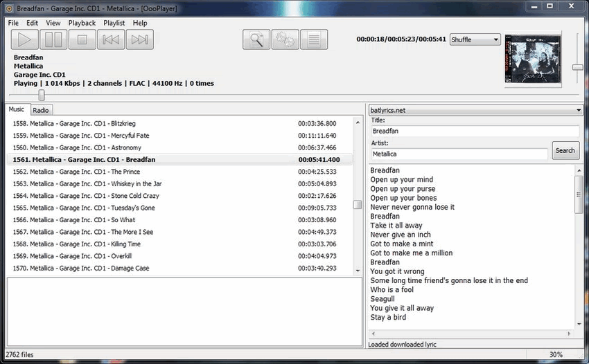
Task: Click the lyrics vertical scrollbar thumb
Action: [x=579, y=194]
